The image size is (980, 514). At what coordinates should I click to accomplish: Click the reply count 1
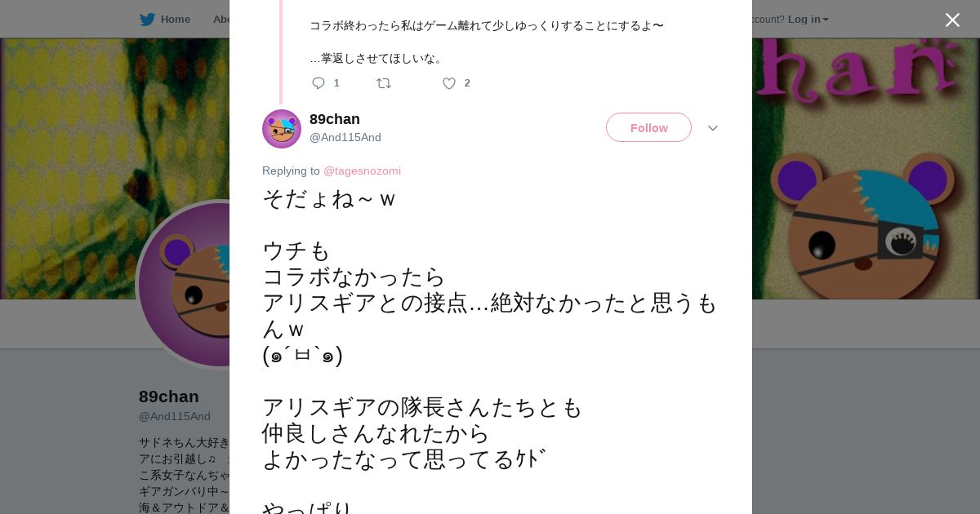coord(336,83)
